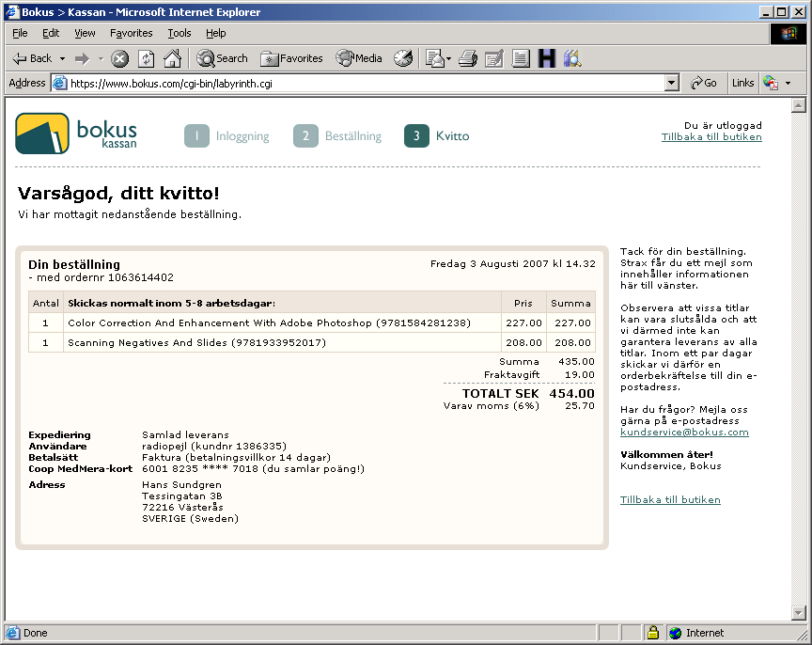The image size is (812, 645).
Task: Go to the Home page icon
Action: tap(172, 58)
